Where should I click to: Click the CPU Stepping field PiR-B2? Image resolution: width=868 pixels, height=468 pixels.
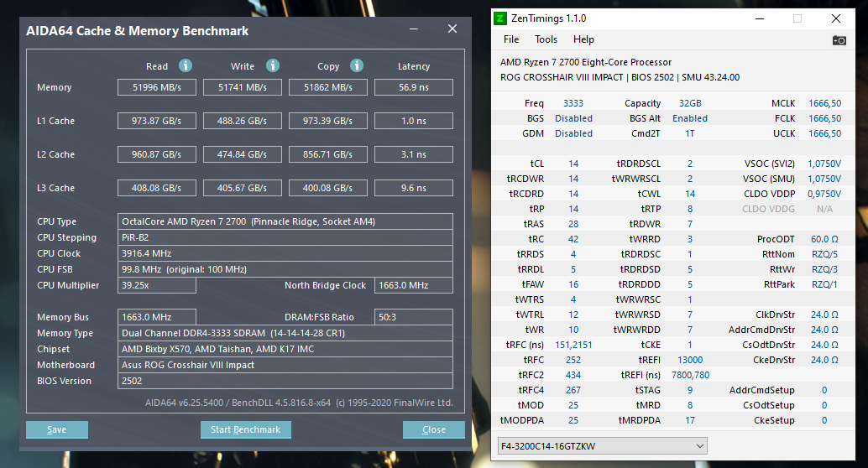(285, 237)
